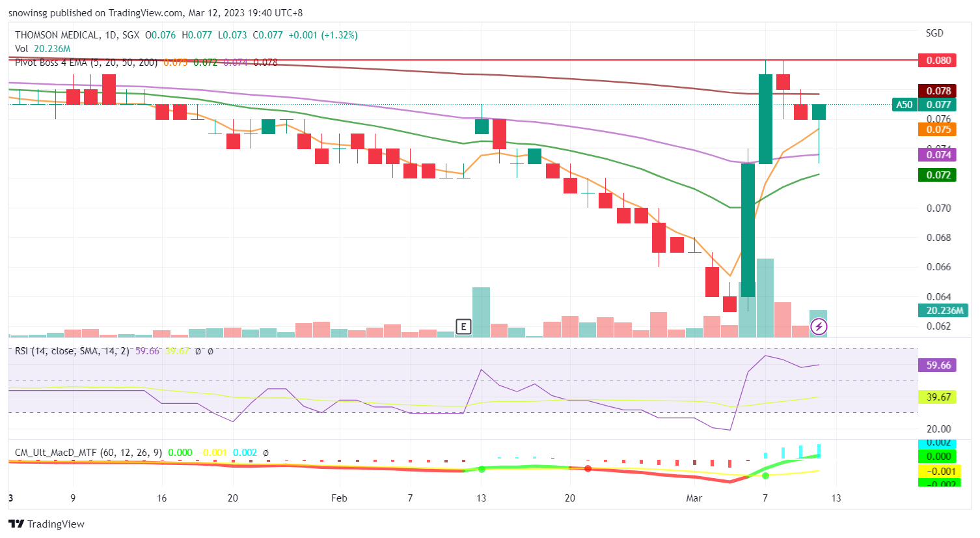Click the purple 59.66 RSI value label
This screenshot has height=538, width=980.
(938, 365)
